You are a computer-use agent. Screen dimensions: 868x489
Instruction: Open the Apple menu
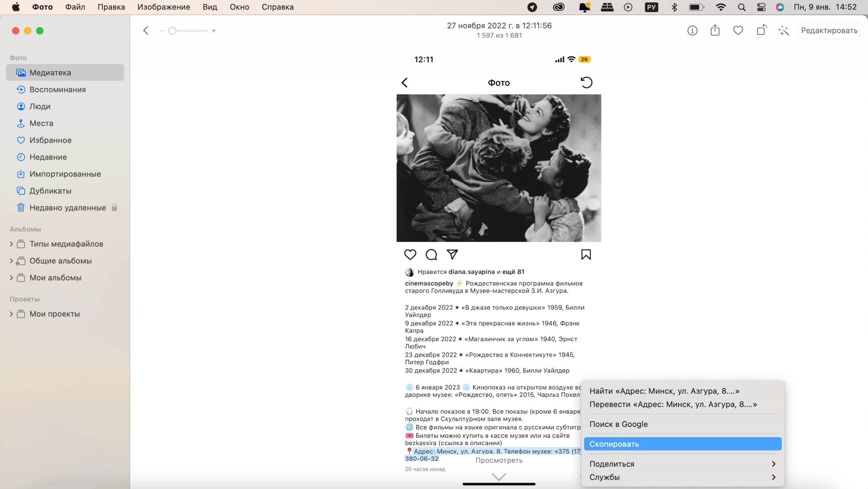[x=16, y=7]
